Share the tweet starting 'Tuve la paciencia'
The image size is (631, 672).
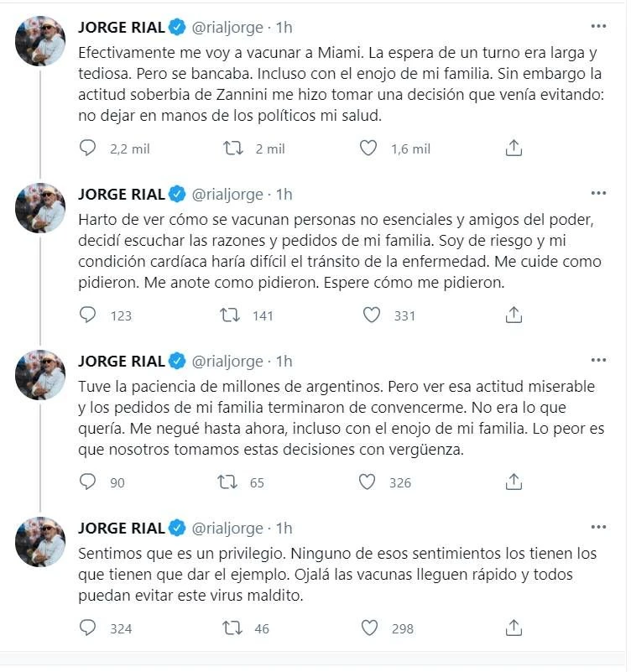(x=514, y=482)
